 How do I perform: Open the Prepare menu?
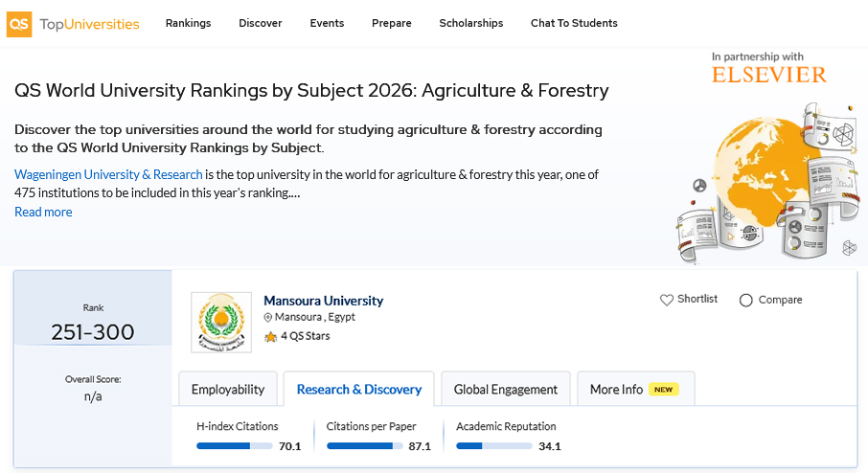click(392, 23)
